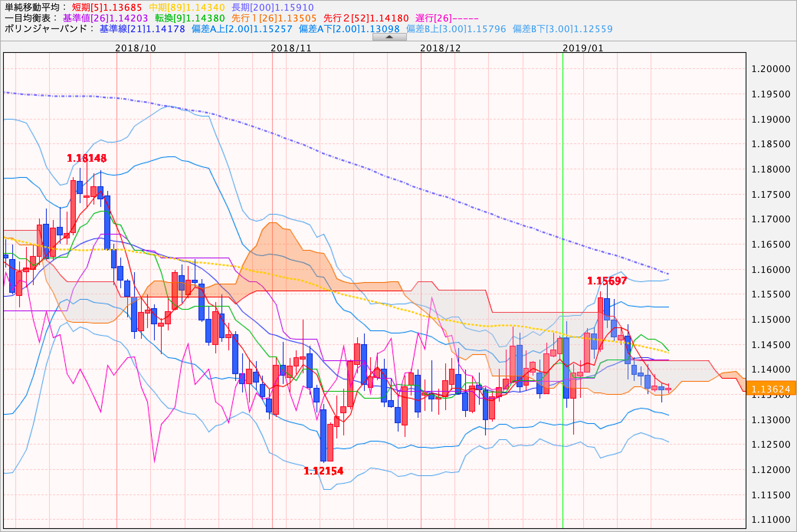Click the 1.12500 price axis label

771,445
